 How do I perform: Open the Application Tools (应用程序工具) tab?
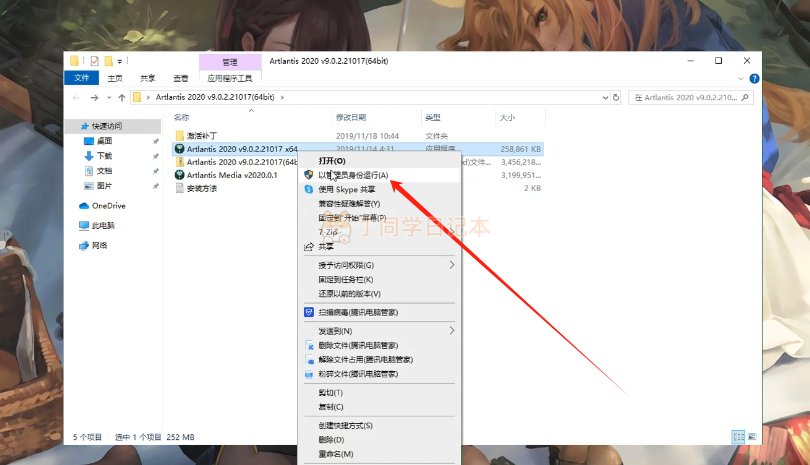[230, 78]
